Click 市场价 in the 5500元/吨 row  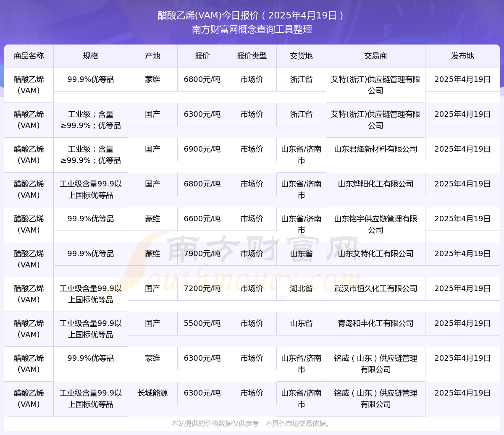(x=252, y=323)
